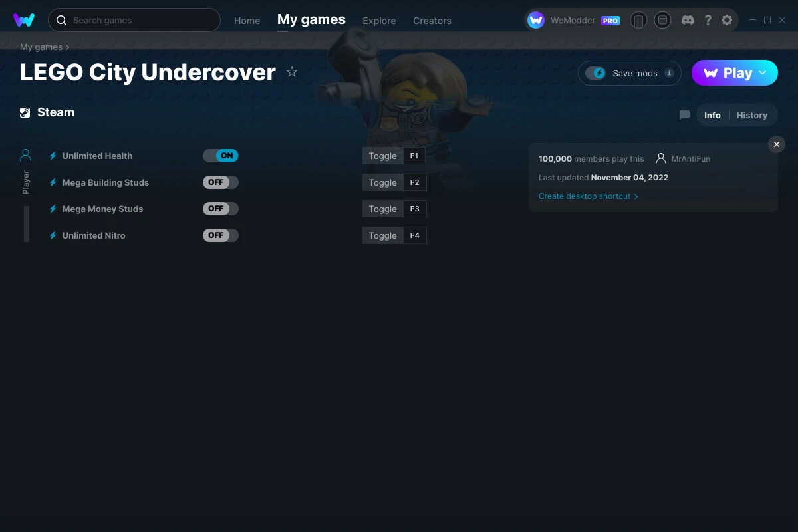Screen dimensions: 798x532
Task: Switch to the History tab
Action: tap(751, 114)
